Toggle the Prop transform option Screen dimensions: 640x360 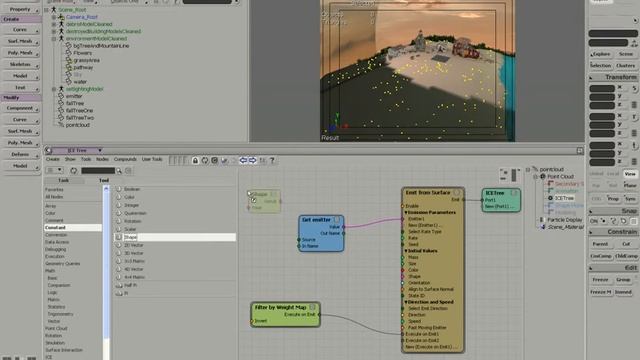[x=613, y=199]
